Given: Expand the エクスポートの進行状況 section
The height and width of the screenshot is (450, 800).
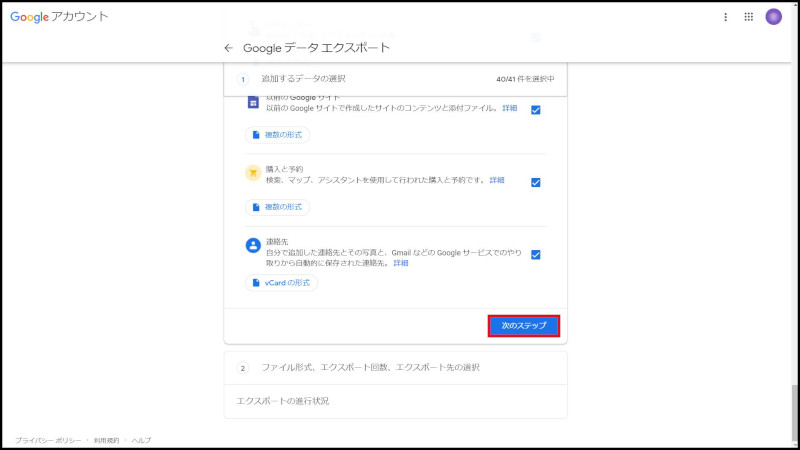Looking at the screenshot, I should click(282, 401).
